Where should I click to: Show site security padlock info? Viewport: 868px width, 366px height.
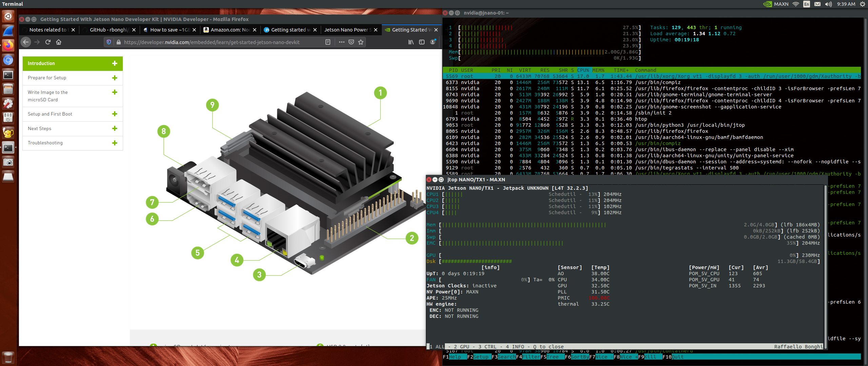(118, 42)
